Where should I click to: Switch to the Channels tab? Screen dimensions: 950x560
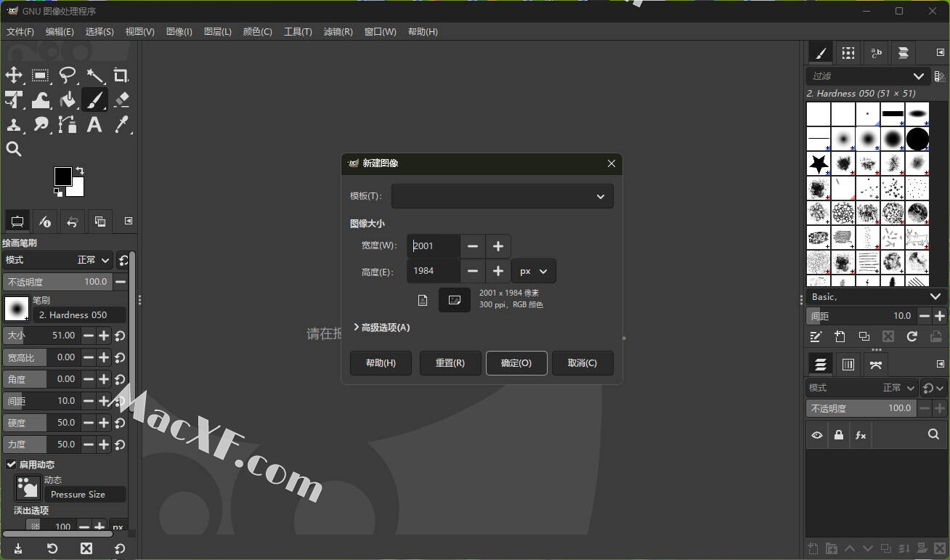(x=848, y=364)
